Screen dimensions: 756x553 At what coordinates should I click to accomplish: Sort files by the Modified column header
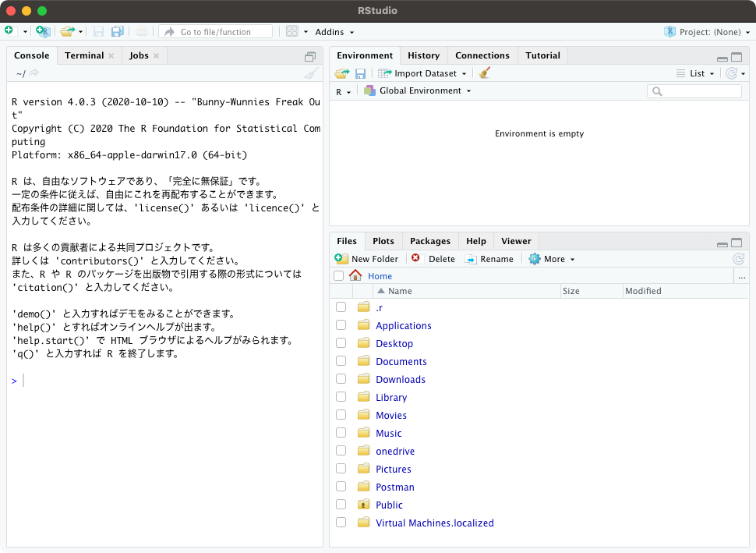coord(686,291)
